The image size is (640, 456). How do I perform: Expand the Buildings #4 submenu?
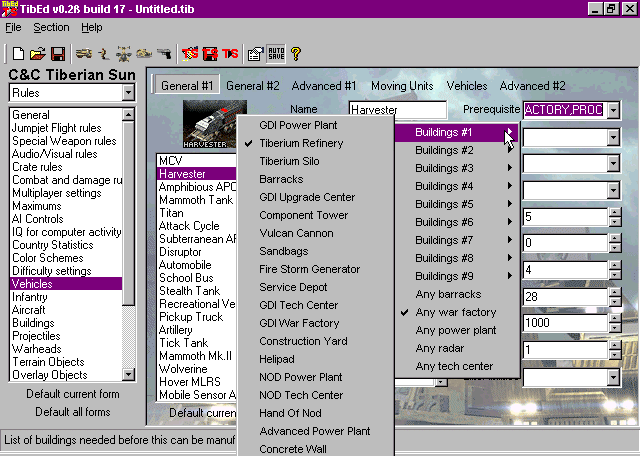coord(458,186)
